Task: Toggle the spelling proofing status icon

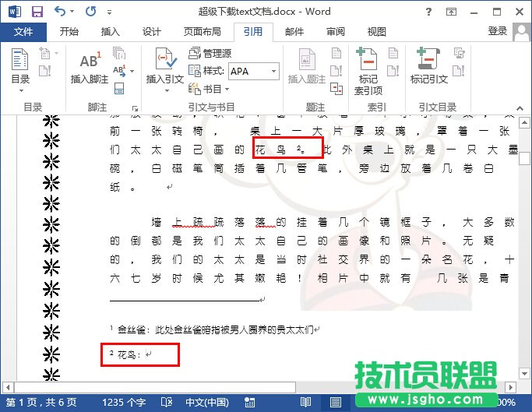Action: coord(166,402)
